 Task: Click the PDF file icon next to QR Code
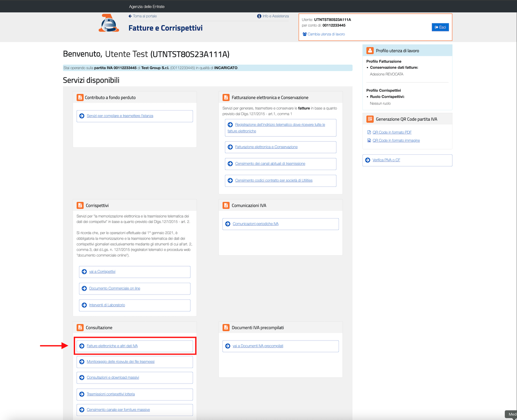tap(369, 132)
